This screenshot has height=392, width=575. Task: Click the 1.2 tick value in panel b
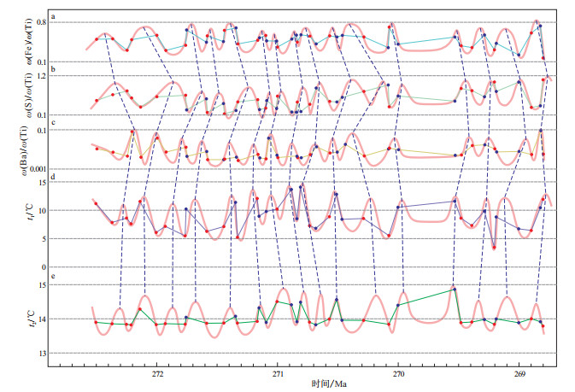click(x=42, y=76)
